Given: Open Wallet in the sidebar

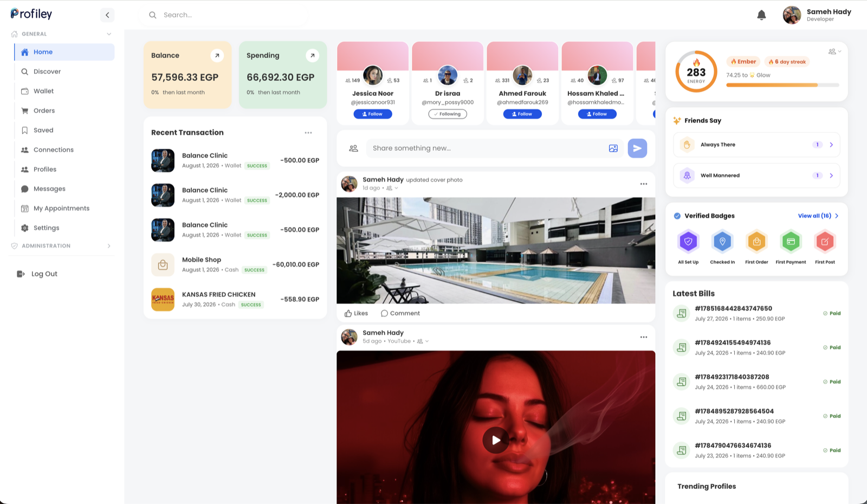Looking at the screenshot, I should click(64, 91).
